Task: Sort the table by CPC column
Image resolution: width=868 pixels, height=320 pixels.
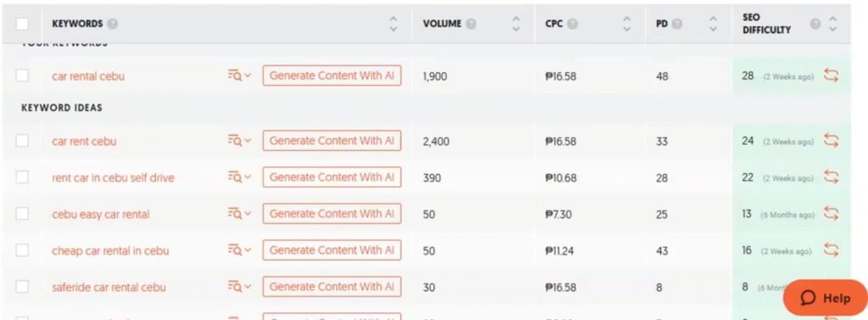Action: tap(626, 24)
